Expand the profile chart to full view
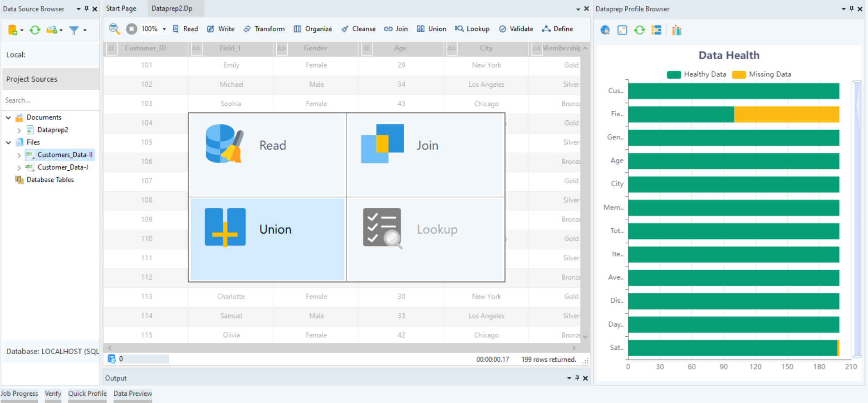The height and width of the screenshot is (403, 868). click(622, 30)
